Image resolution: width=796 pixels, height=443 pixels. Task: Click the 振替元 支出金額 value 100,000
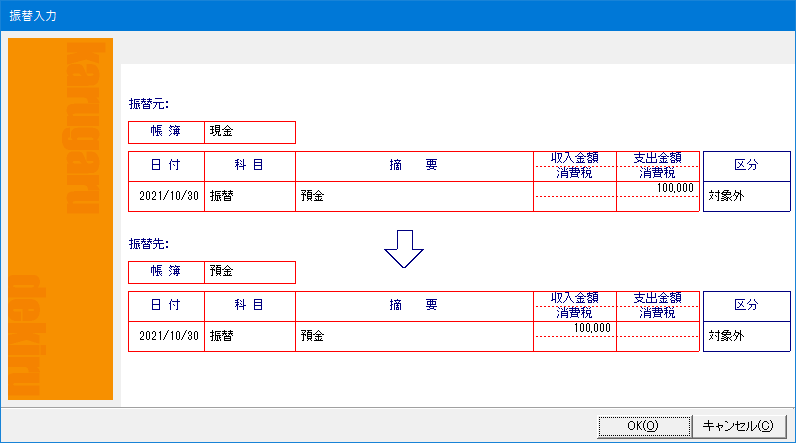675,188
